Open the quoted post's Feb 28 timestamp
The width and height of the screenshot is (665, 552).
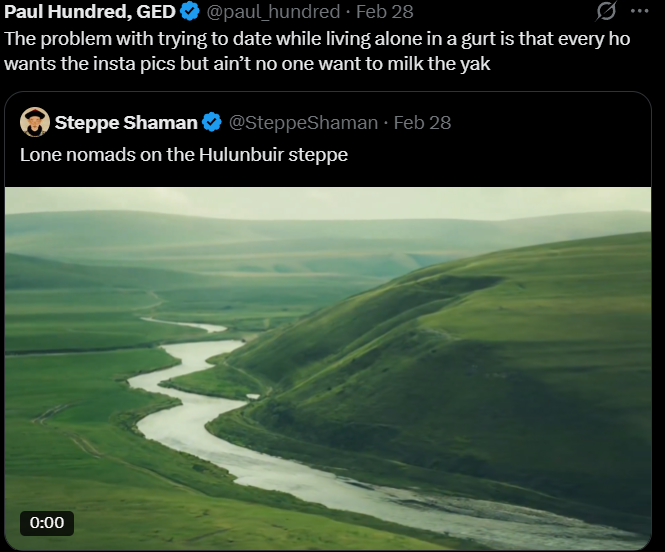(x=422, y=123)
